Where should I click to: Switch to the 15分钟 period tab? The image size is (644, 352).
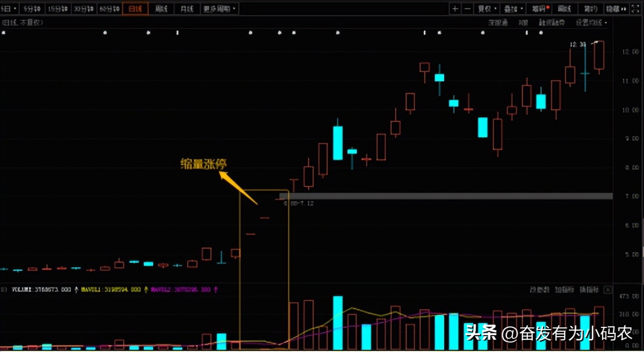point(57,8)
